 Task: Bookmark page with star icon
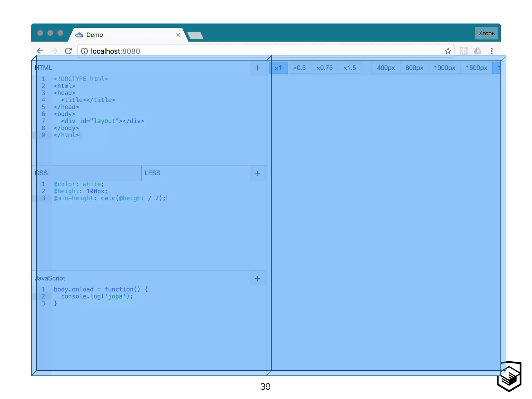coord(448,51)
